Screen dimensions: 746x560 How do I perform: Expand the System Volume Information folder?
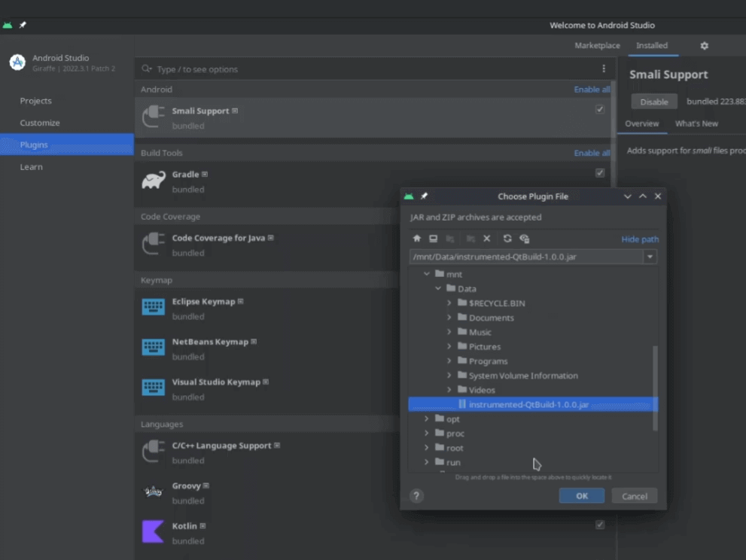coord(449,376)
